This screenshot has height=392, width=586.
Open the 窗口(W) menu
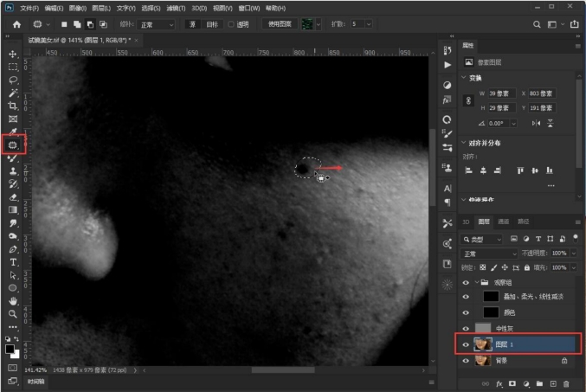(249, 8)
